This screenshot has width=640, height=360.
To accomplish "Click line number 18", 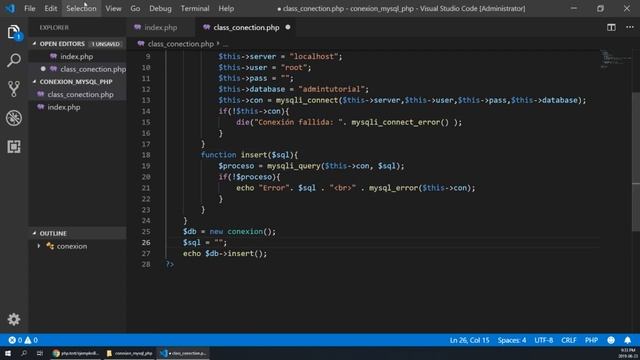I will point(146,155).
